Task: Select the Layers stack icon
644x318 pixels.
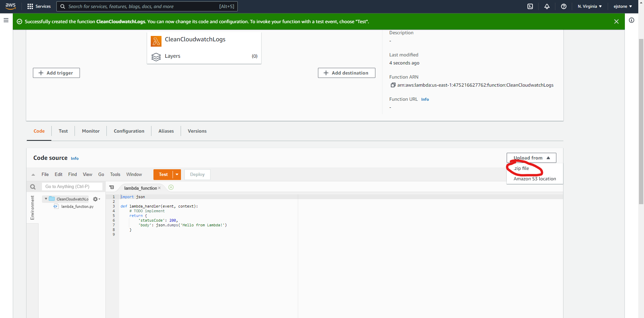Action: point(156,57)
